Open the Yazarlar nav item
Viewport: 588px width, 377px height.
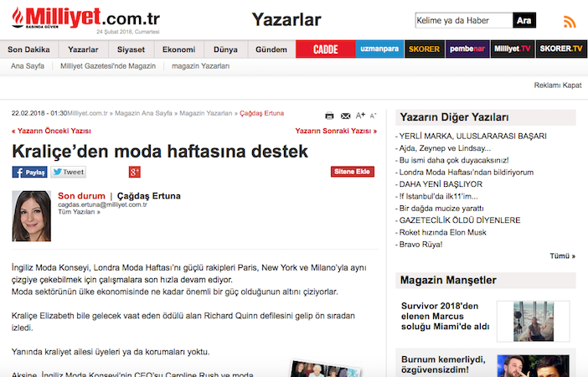coord(83,49)
